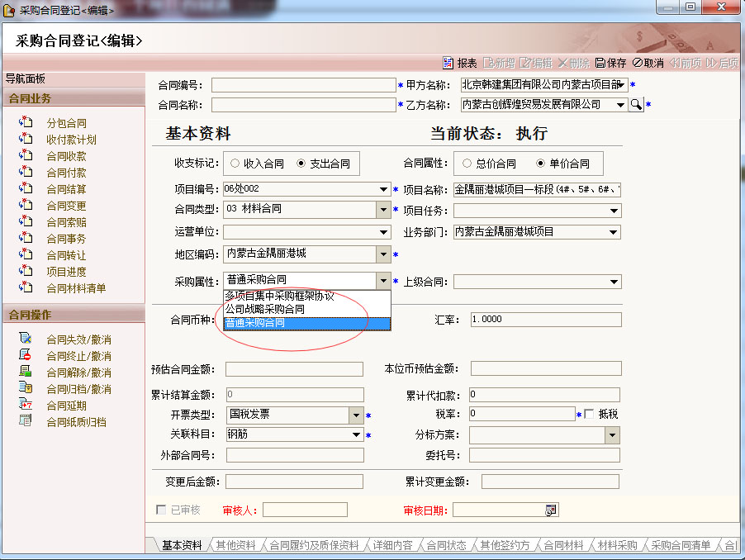The height and width of the screenshot is (560, 745).
Task: Expand the 合同类型 dropdown
Action: [382, 210]
